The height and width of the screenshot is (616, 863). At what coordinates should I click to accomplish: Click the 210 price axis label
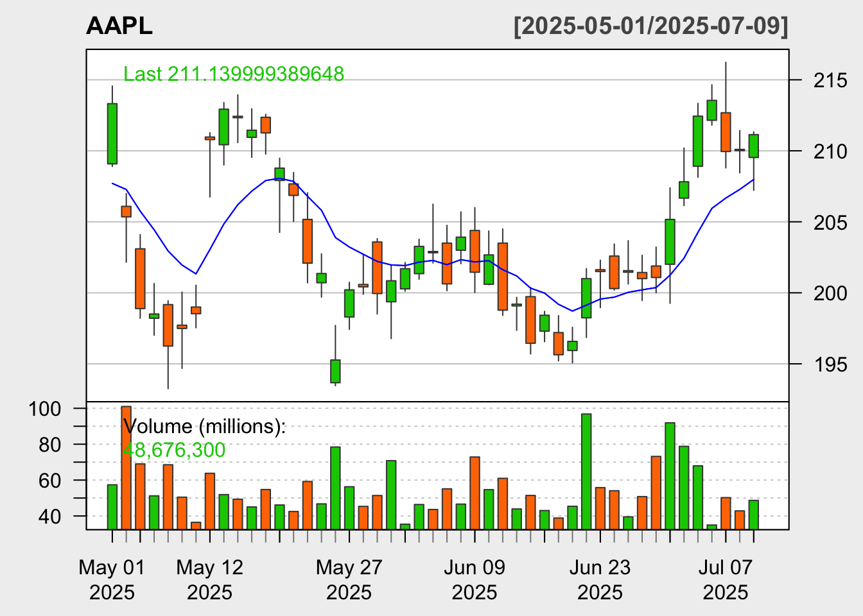click(830, 151)
